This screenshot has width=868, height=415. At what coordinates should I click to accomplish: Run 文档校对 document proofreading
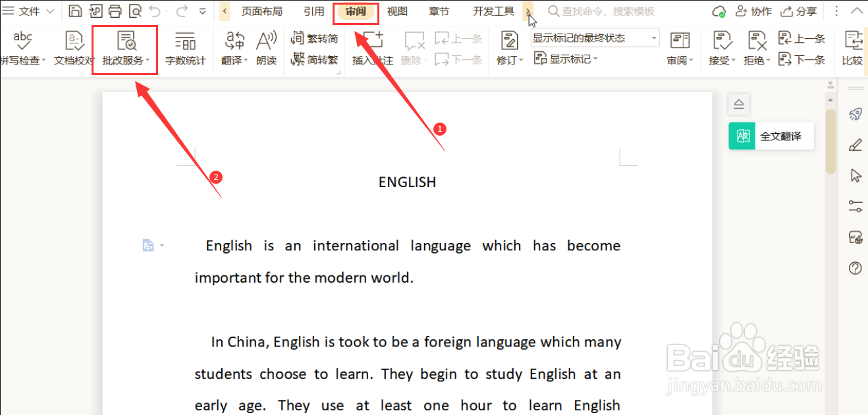[x=74, y=49]
